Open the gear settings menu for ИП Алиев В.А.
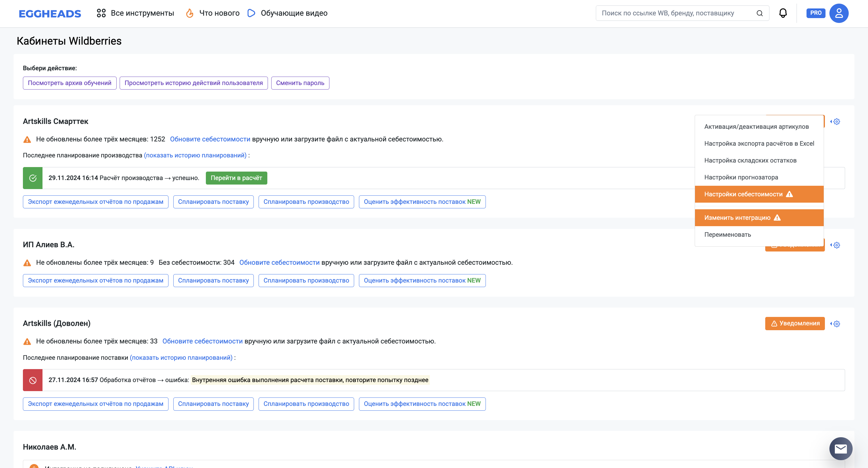The image size is (868, 468). point(835,245)
